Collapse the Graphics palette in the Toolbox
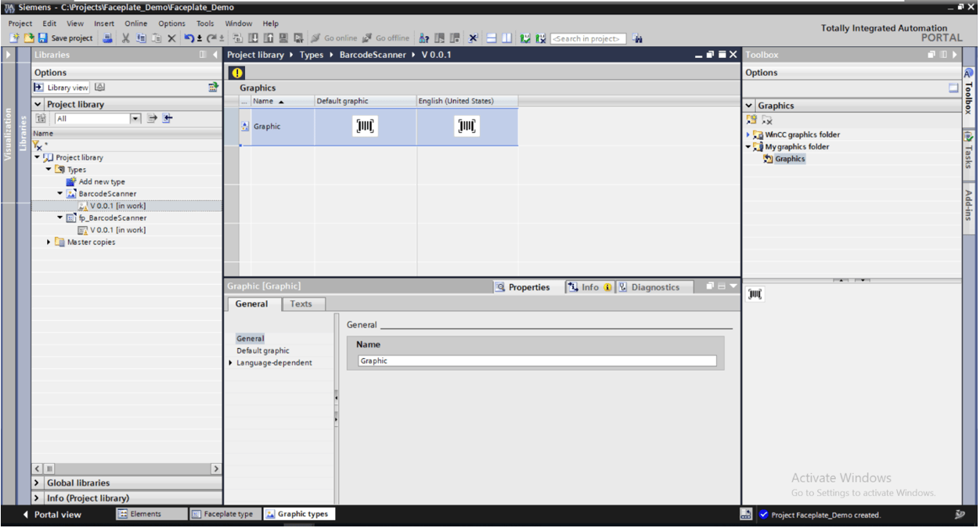The width and height of the screenshot is (980, 528). click(x=749, y=106)
